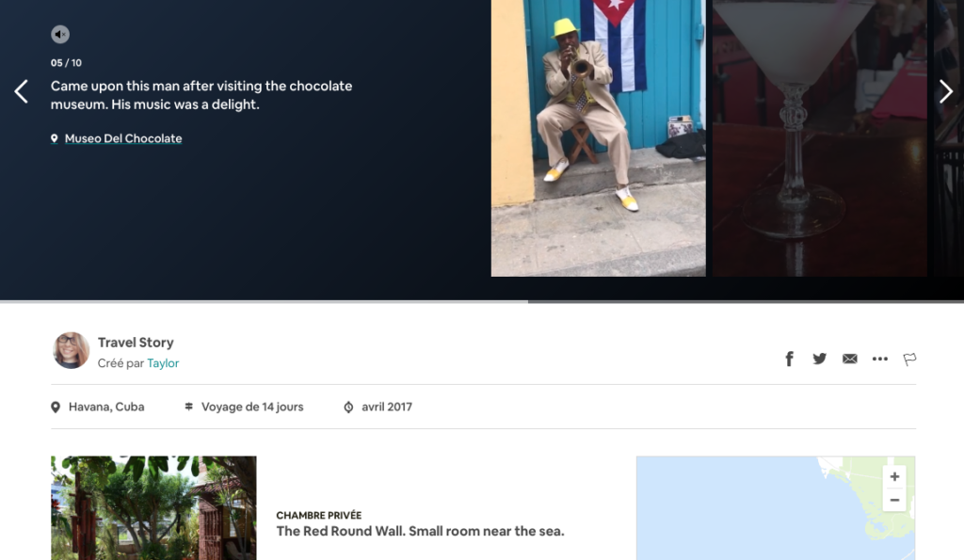This screenshot has height=560, width=964.
Task: Zoom out on the map
Action: pos(894,500)
